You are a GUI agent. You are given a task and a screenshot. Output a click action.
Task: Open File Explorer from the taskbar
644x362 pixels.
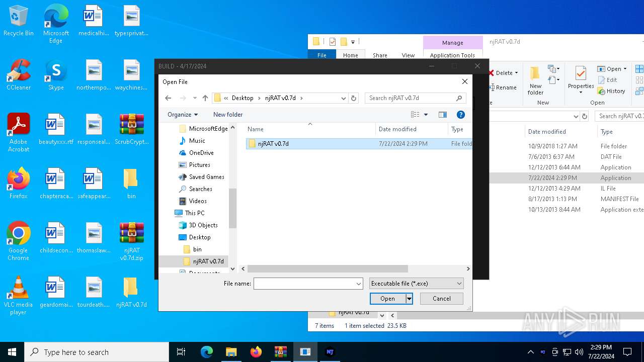pyautogui.click(x=231, y=352)
